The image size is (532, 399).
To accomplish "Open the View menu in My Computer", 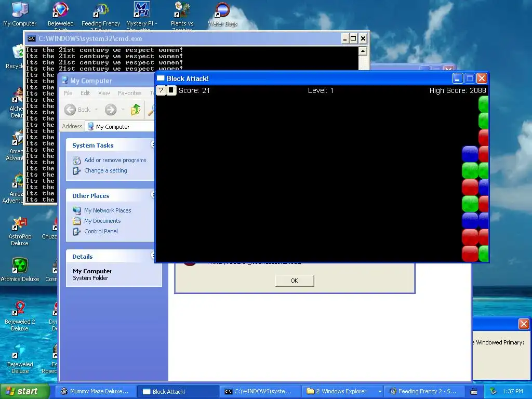I will pos(104,93).
